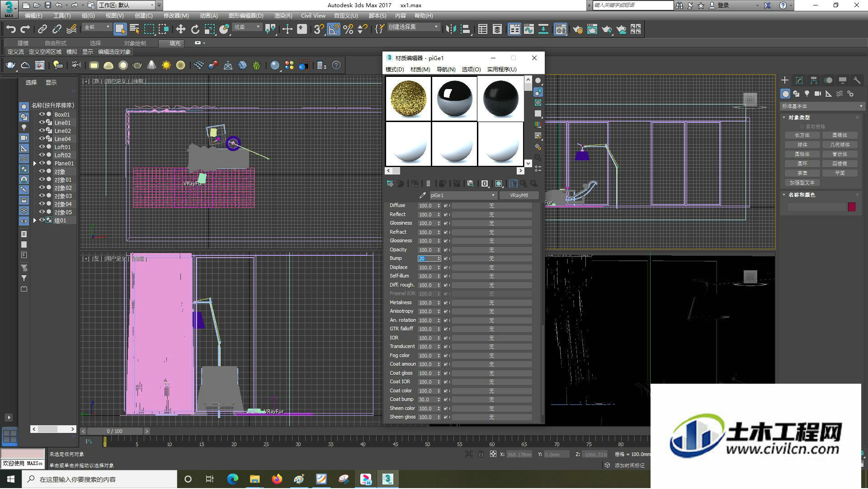Image resolution: width=868 pixels, height=489 pixels.
Task: Toggle the Diffuse map checkbox
Action: pos(446,206)
